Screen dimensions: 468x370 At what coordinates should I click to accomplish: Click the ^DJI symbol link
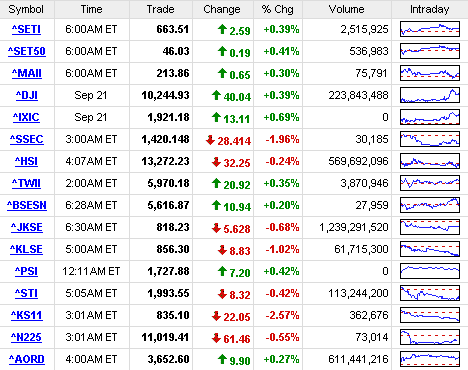click(27, 96)
